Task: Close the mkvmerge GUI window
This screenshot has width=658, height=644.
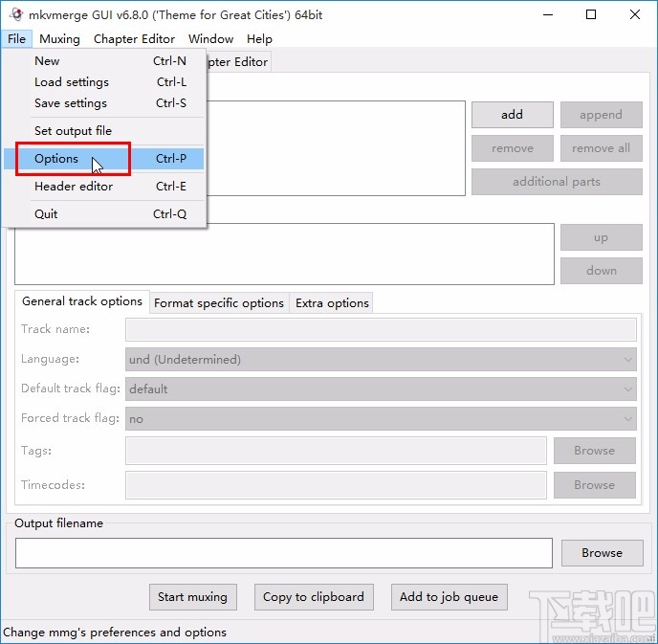Action: click(635, 14)
